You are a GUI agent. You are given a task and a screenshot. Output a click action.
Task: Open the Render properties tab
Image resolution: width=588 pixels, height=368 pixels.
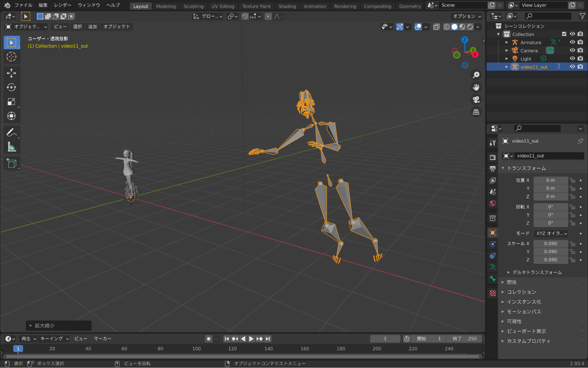click(493, 157)
